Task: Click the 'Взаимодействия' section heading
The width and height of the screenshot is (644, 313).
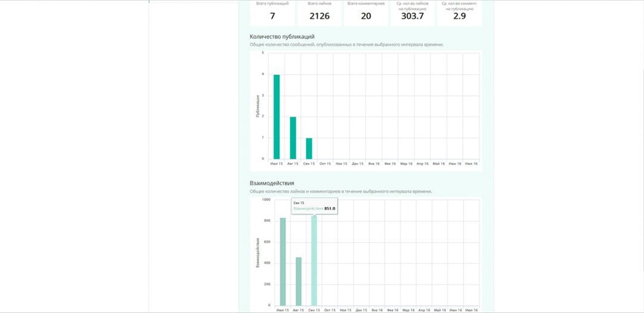Action: (272, 183)
